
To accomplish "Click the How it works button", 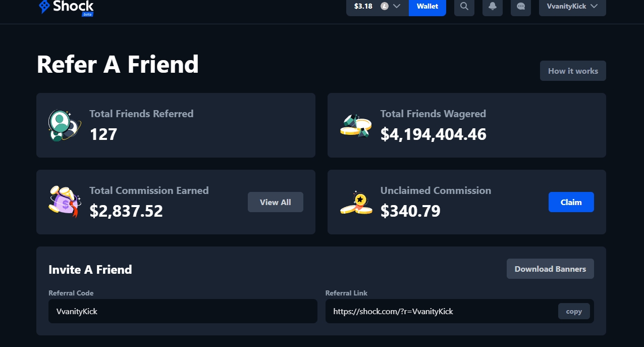I will [x=573, y=71].
